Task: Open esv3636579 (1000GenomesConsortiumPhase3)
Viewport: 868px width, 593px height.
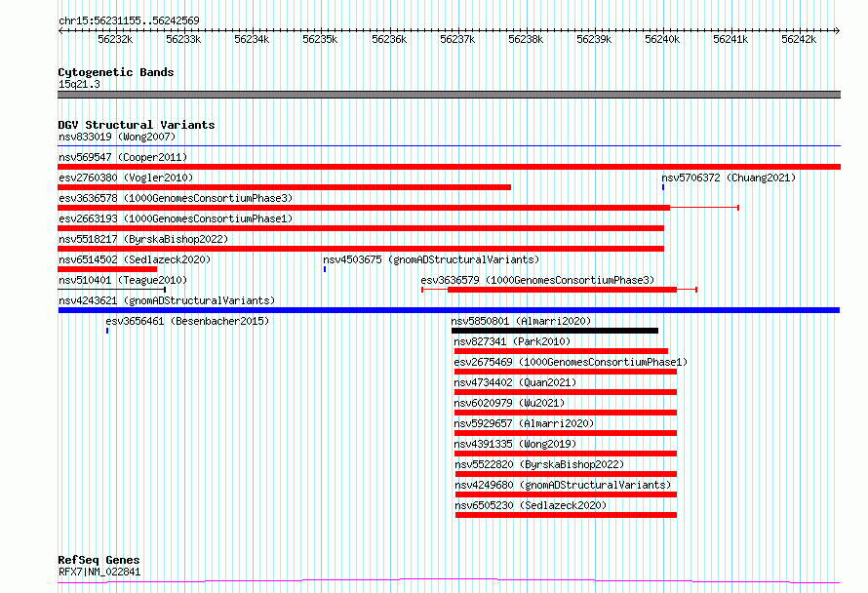Action: tap(537, 280)
